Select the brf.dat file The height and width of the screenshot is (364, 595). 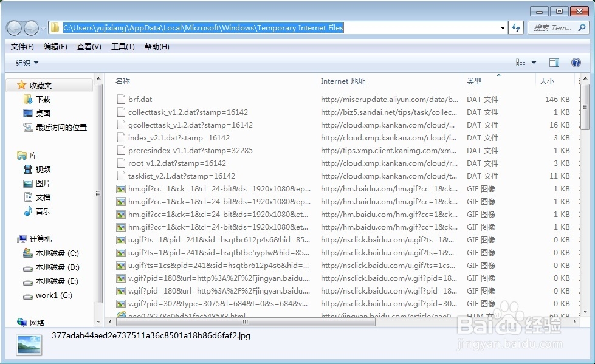point(140,100)
